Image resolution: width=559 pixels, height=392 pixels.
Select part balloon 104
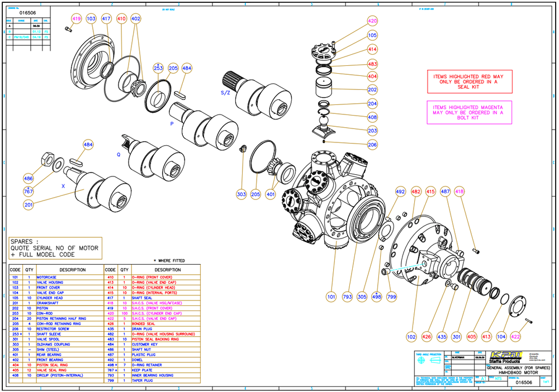tap(501, 337)
